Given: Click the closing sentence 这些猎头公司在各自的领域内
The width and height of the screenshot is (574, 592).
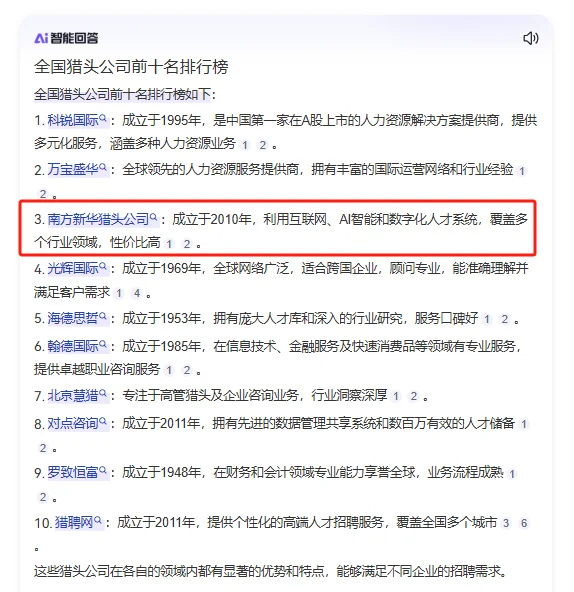Looking at the screenshot, I should pyautogui.click(x=270, y=571).
